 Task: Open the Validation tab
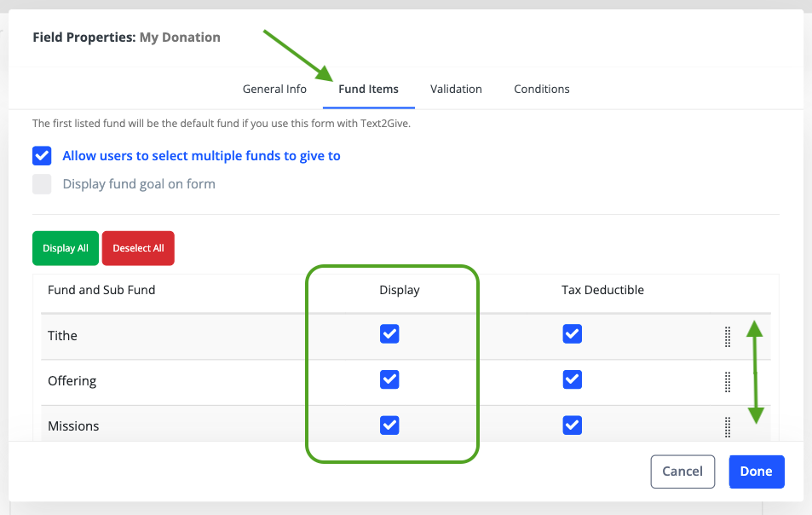point(456,89)
